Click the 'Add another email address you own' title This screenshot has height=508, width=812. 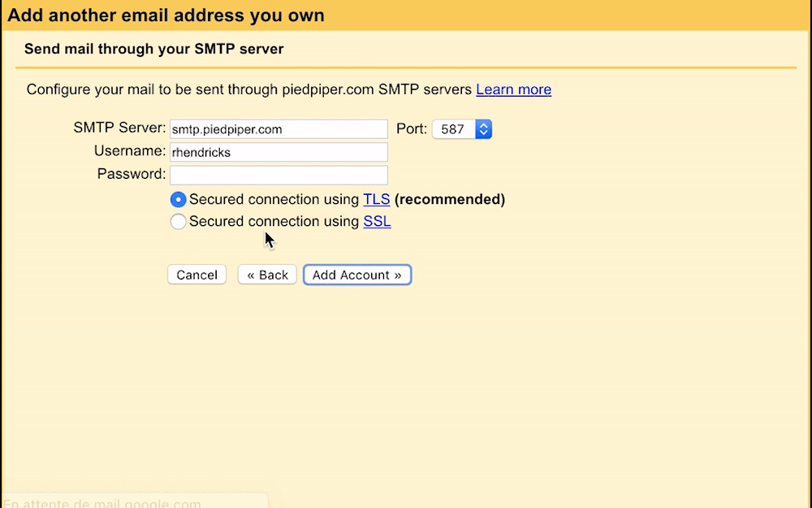166,15
